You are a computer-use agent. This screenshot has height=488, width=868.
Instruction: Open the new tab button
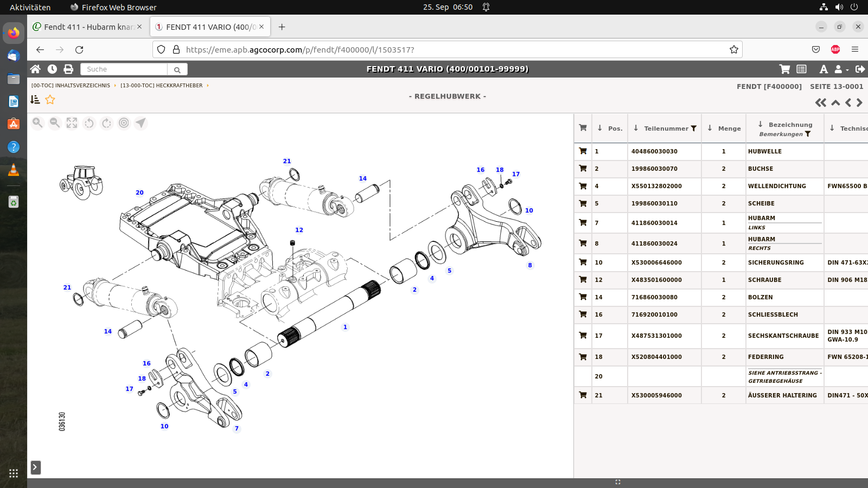click(x=282, y=27)
